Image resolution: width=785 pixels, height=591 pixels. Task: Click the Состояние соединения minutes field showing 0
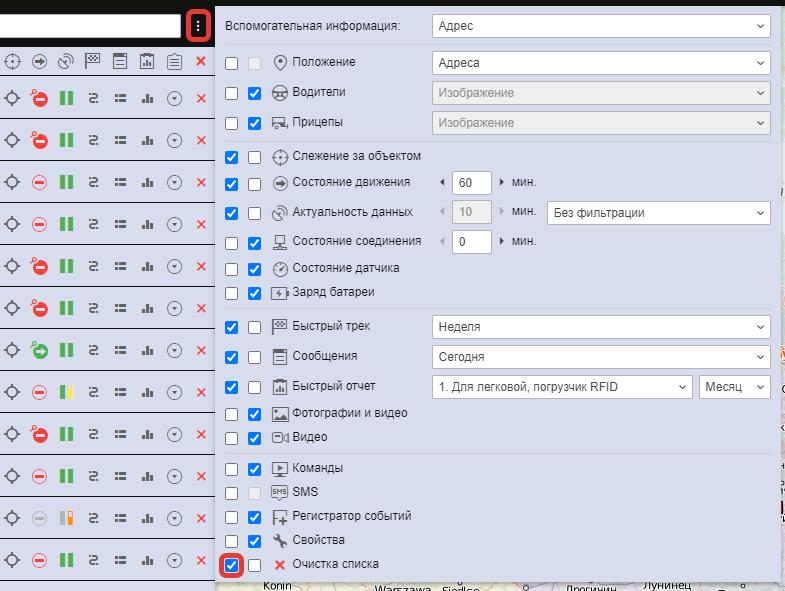point(472,242)
